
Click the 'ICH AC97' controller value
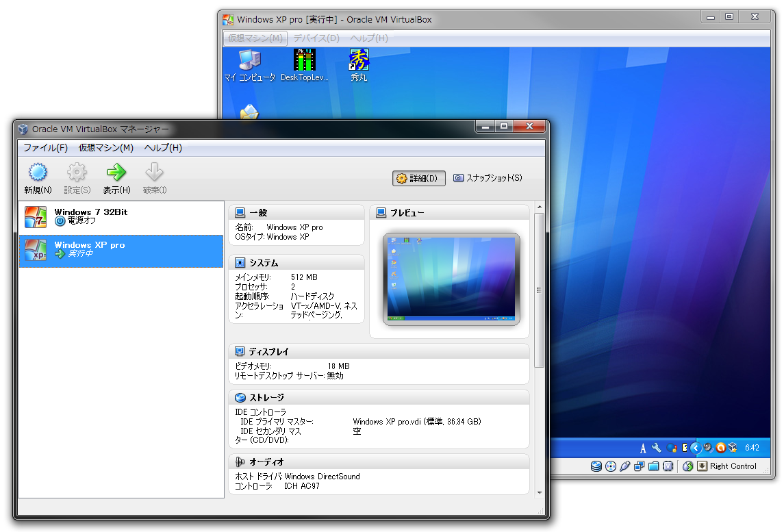coord(302,486)
